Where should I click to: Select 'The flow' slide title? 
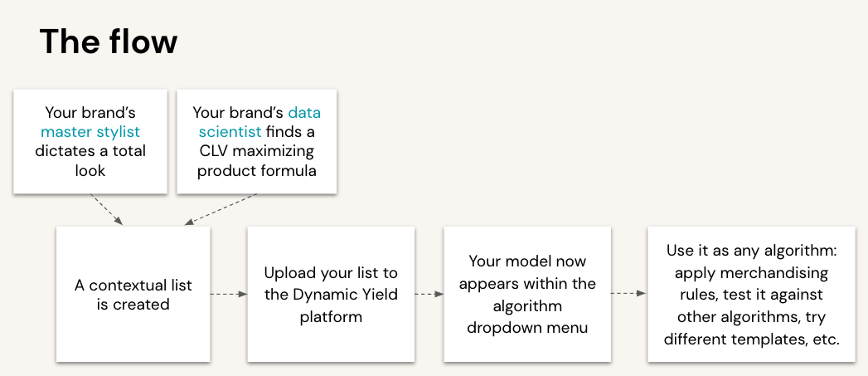point(109,41)
